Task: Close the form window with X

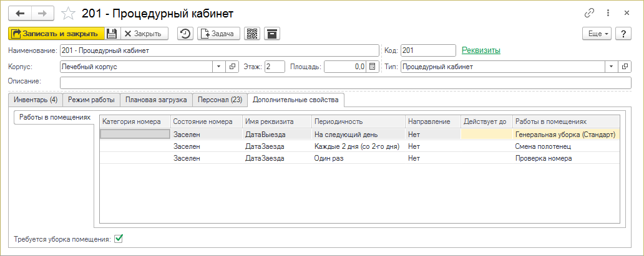Action: pyautogui.click(x=627, y=13)
